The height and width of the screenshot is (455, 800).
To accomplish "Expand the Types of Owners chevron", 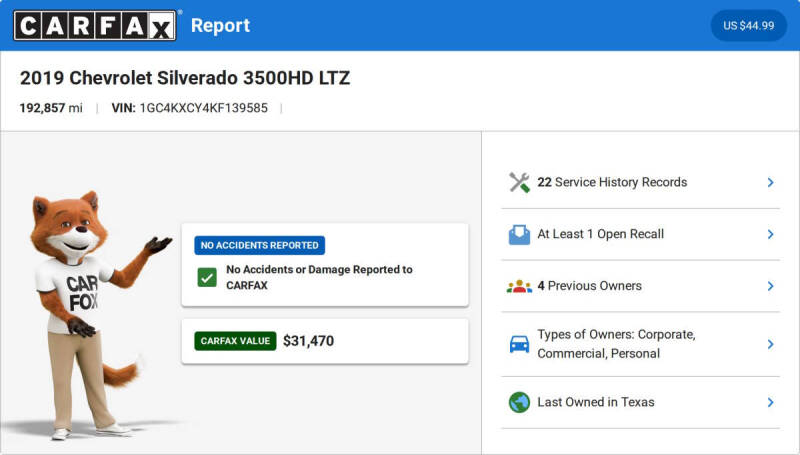I will point(770,344).
